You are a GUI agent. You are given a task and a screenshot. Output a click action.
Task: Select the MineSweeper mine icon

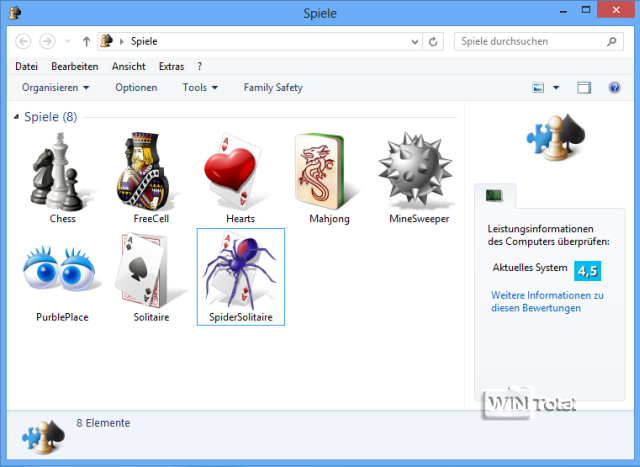click(415, 168)
